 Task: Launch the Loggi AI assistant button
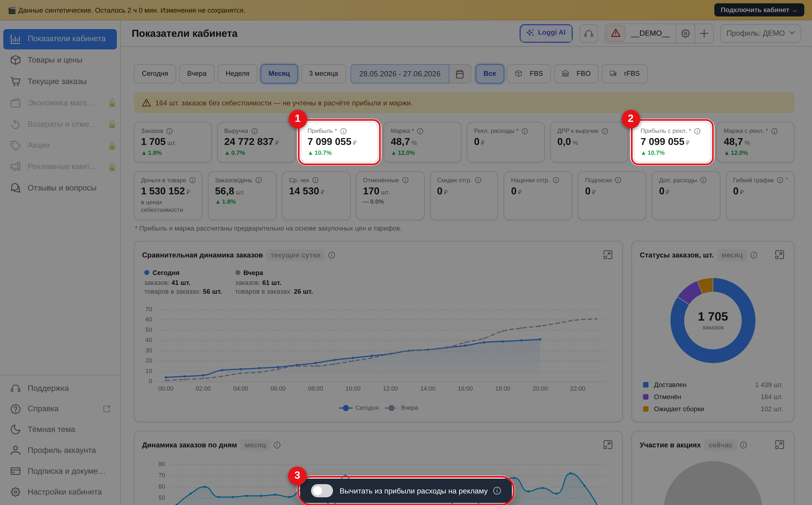coord(546,33)
